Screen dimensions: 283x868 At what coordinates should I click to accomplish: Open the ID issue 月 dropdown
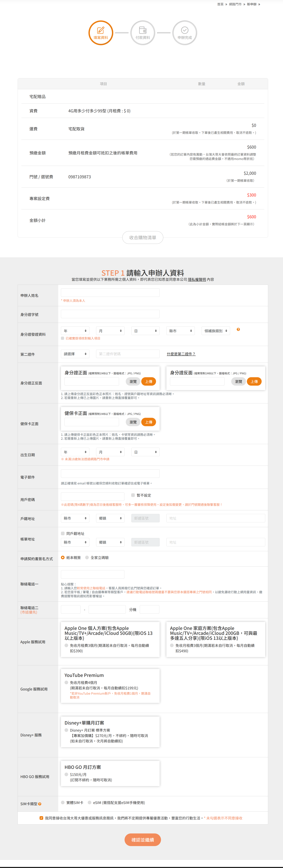[x=110, y=331]
